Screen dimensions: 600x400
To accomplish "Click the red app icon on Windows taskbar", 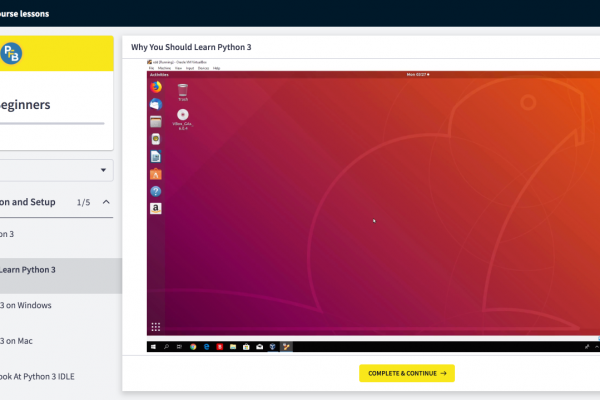I will pyautogui.click(x=220, y=347).
